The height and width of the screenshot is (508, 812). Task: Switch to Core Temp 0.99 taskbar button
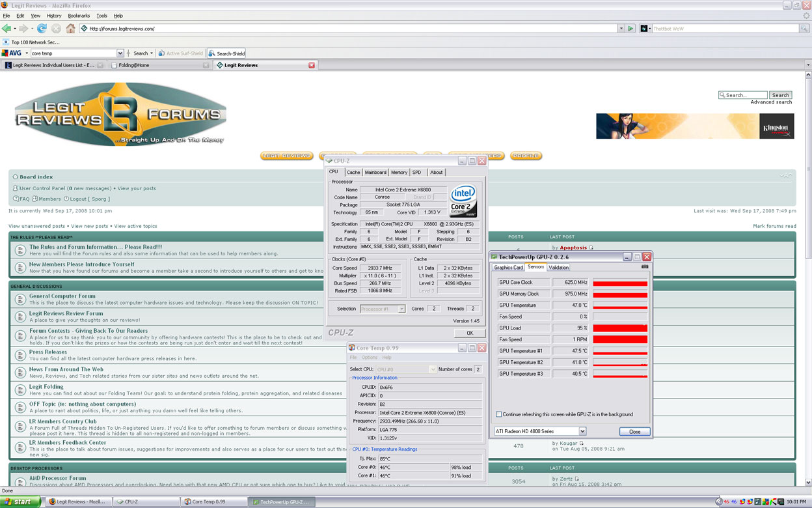(x=213, y=502)
